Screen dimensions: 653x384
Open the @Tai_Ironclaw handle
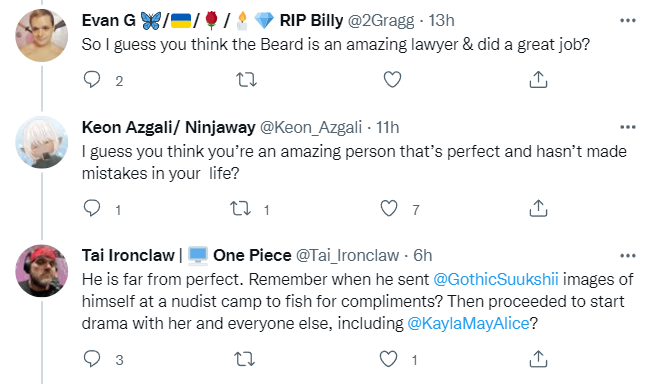coord(347,256)
